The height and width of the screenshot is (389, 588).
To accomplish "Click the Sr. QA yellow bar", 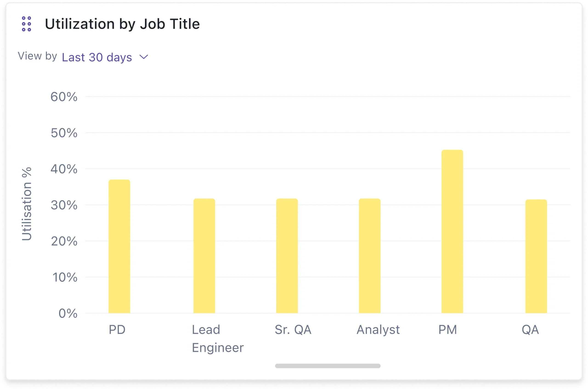I will (x=287, y=256).
